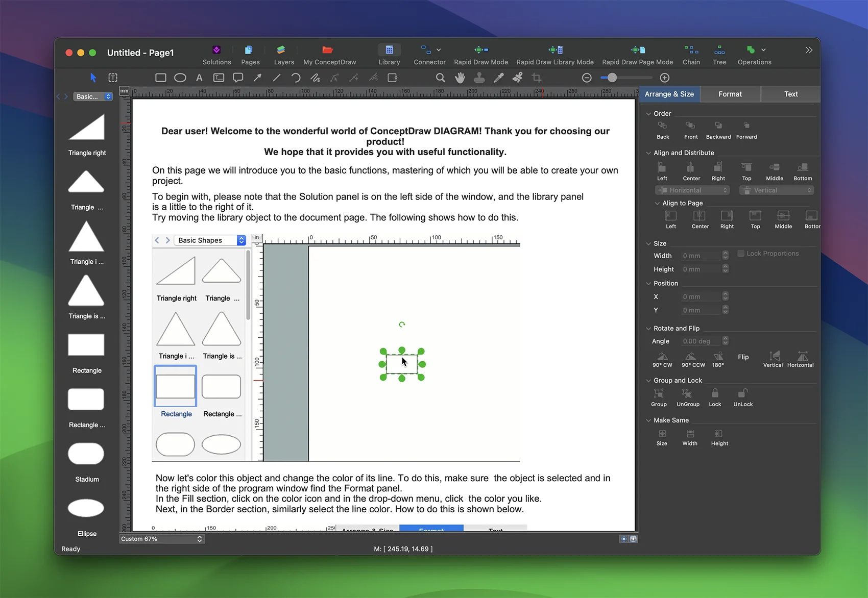This screenshot has width=868, height=598.
Task: Toggle Rapid Draw Mode
Action: 481,55
